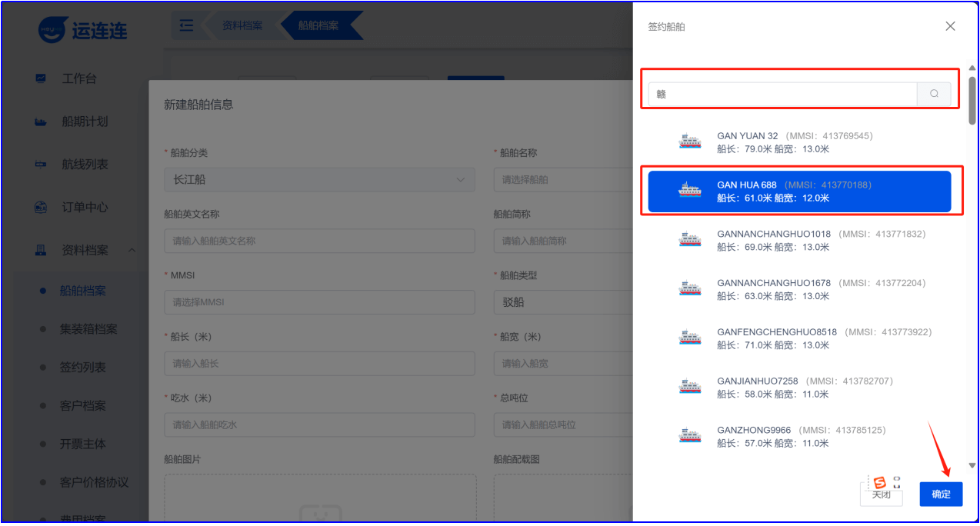The width and height of the screenshot is (980, 526).
Task: Click the ship list vertical scrollbar
Action: coord(972,100)
